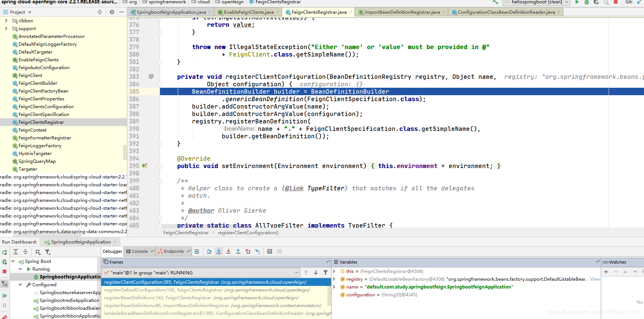Resume program execution
This screenshot has width=644, height=319.
coord(4,296)
